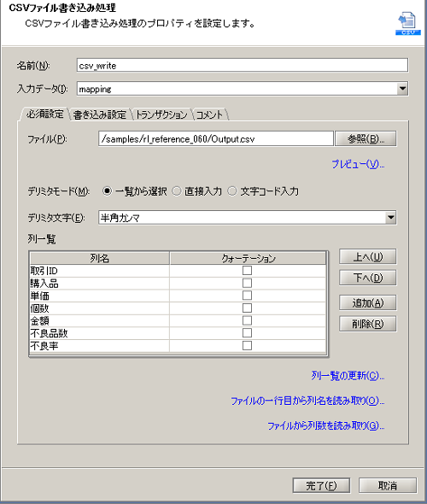Viewport: 427px width, 504px height.
Task: Check quotation box for 不良率
Action: (x=247, y=345)
